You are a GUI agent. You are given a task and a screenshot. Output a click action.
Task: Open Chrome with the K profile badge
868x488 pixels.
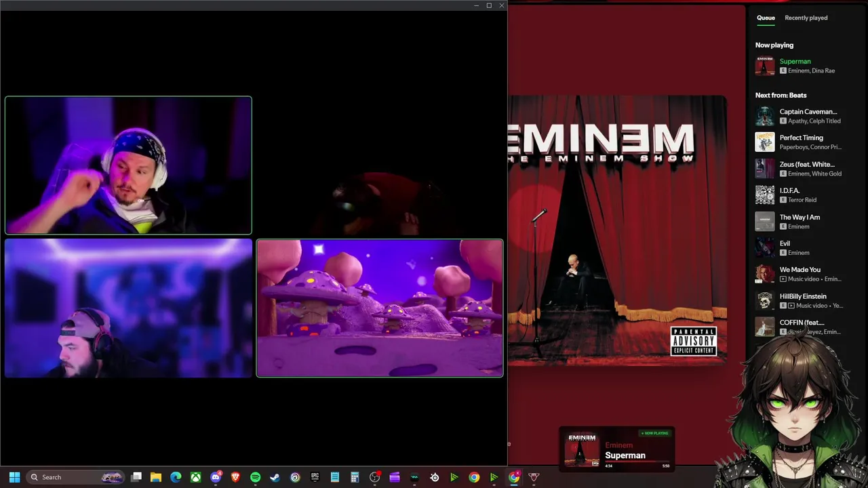coord(514,477)
